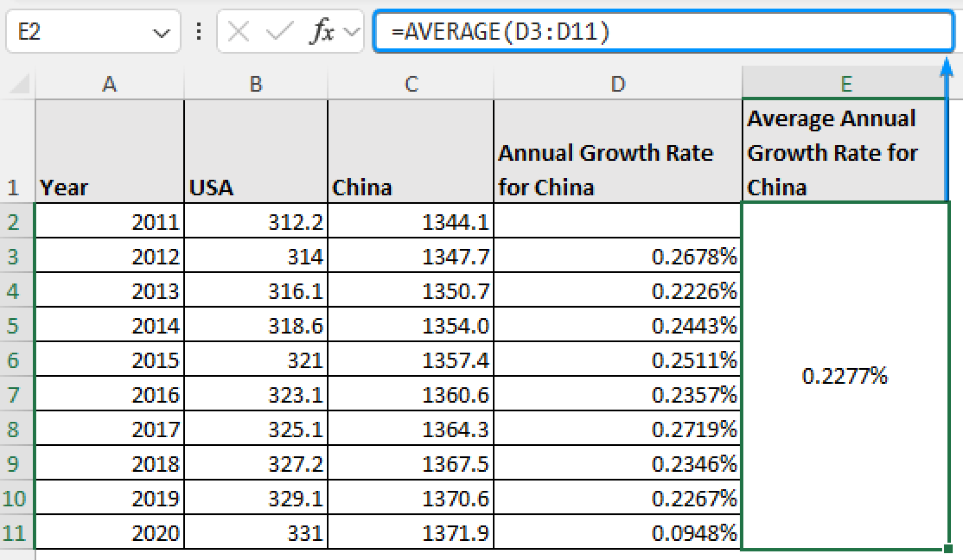The width and height of the screenshot is (963, 560).
Task: Select column C header
Action: coord(410,84)
